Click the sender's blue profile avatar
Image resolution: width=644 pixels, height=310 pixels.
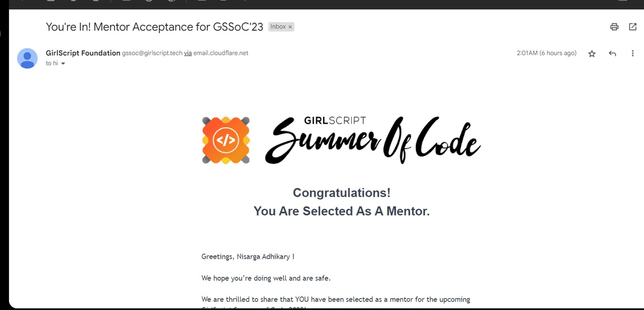click(x=27, y=58)
